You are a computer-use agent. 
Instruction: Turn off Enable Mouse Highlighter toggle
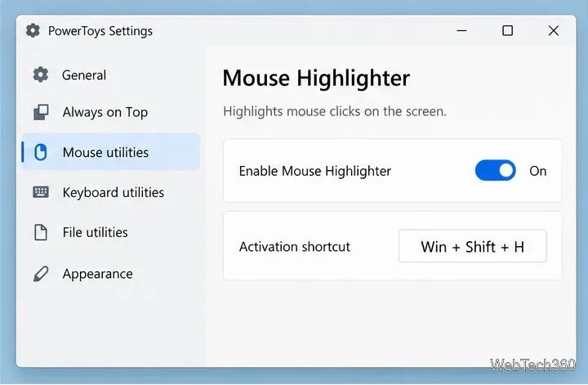[495, 171]
